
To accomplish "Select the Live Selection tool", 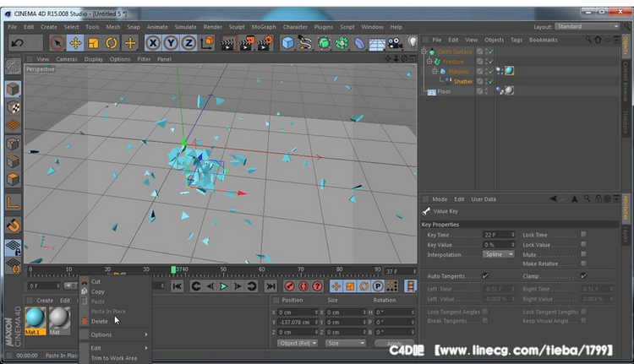I will [x=57, y=43].
